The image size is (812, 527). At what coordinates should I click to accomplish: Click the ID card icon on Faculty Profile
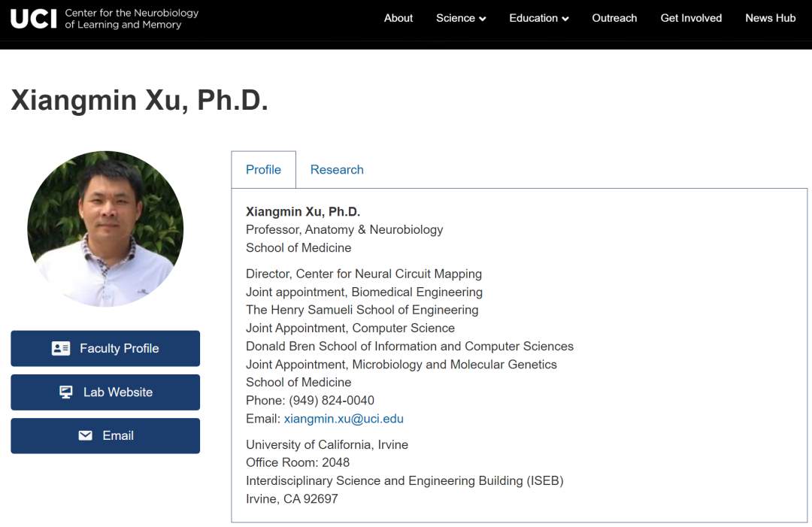61,348
